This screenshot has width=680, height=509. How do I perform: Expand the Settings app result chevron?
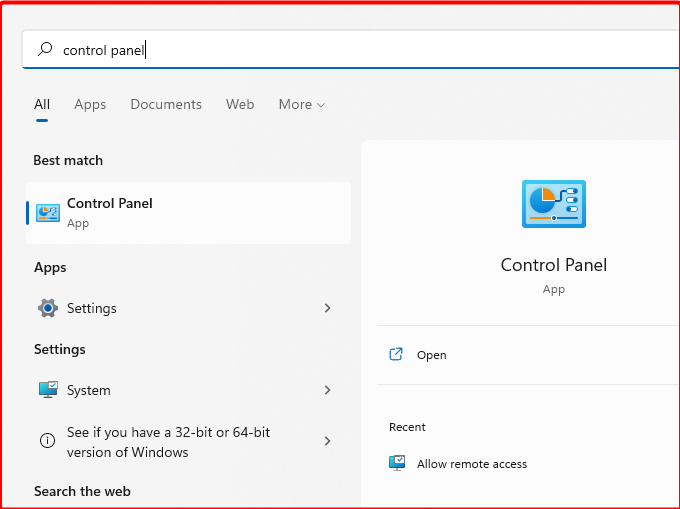click(327, 308)
